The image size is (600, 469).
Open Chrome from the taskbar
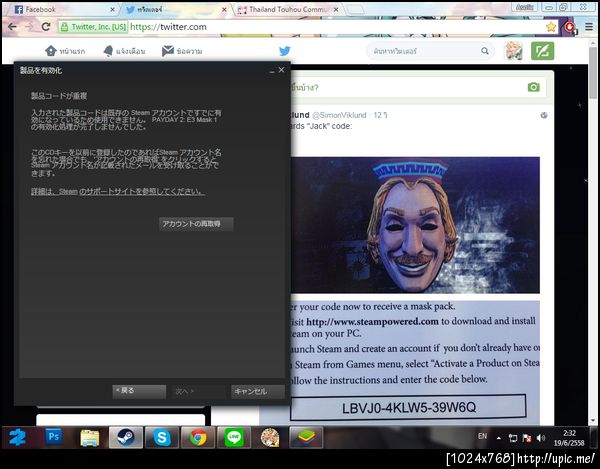[198, 437]
